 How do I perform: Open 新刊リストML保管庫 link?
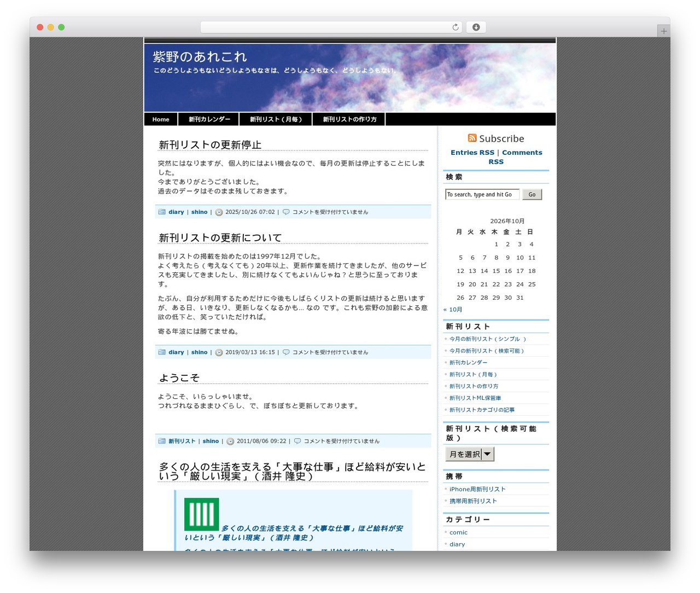point(475,398)
